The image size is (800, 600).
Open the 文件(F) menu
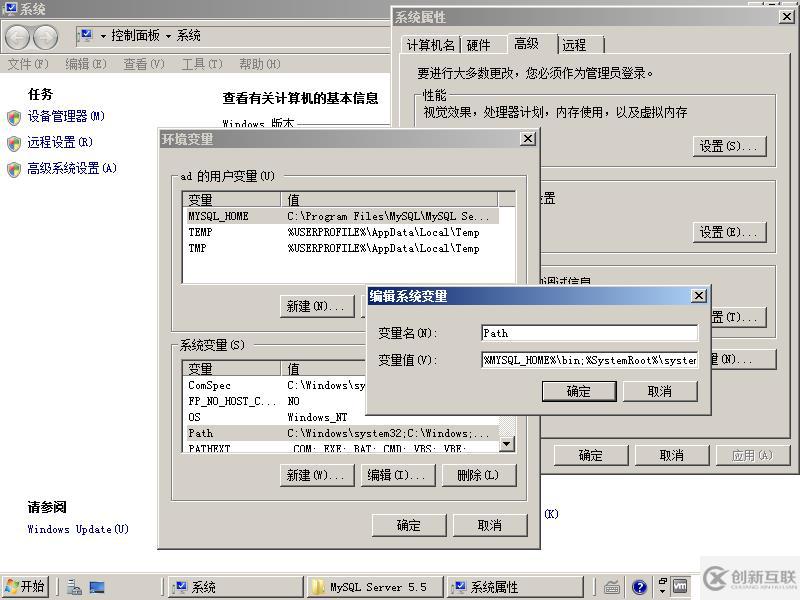28,64
